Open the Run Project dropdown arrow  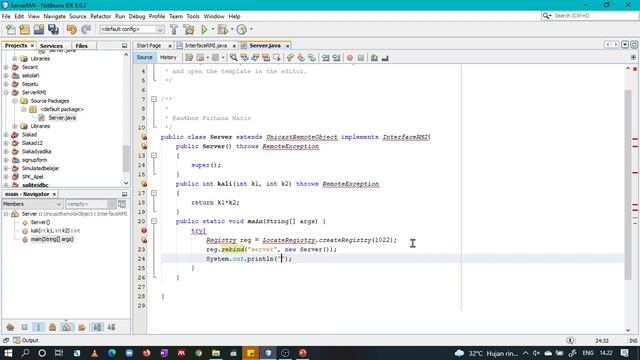coord(212,29)
